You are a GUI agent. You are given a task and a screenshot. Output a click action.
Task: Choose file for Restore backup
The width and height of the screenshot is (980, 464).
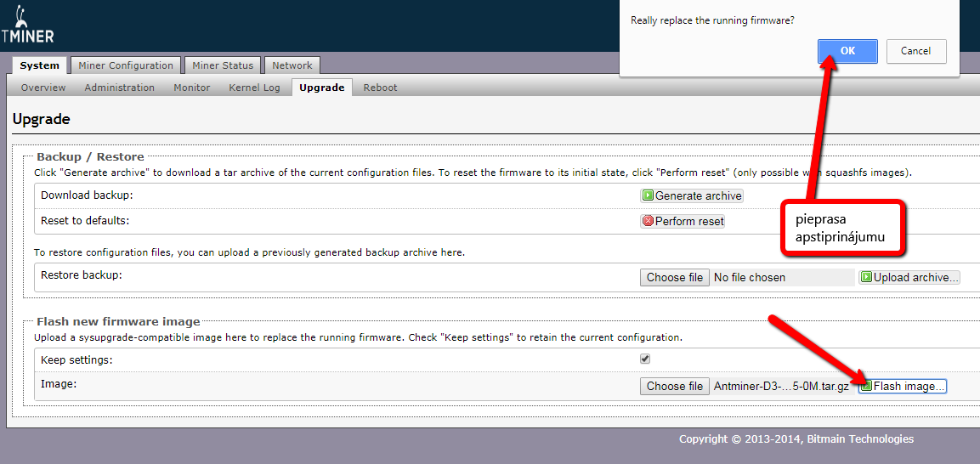coord(674,277)
